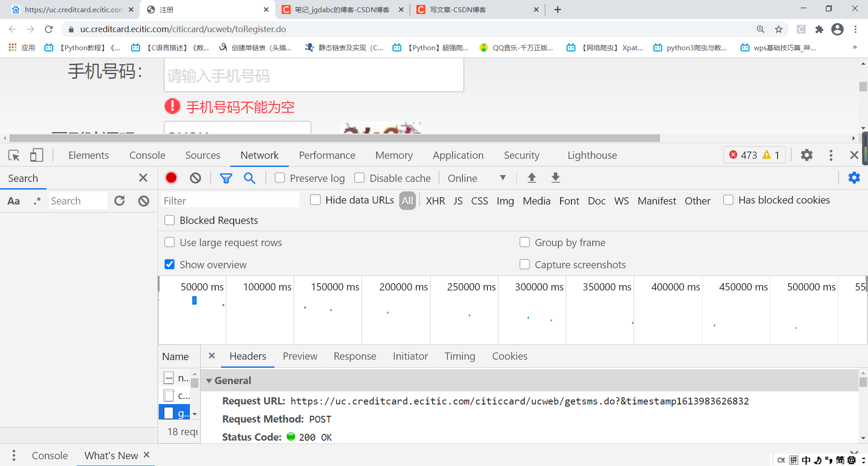The image size is (868, 466).
Task: Close the Search sidebar panel
Action: [143, 178]
